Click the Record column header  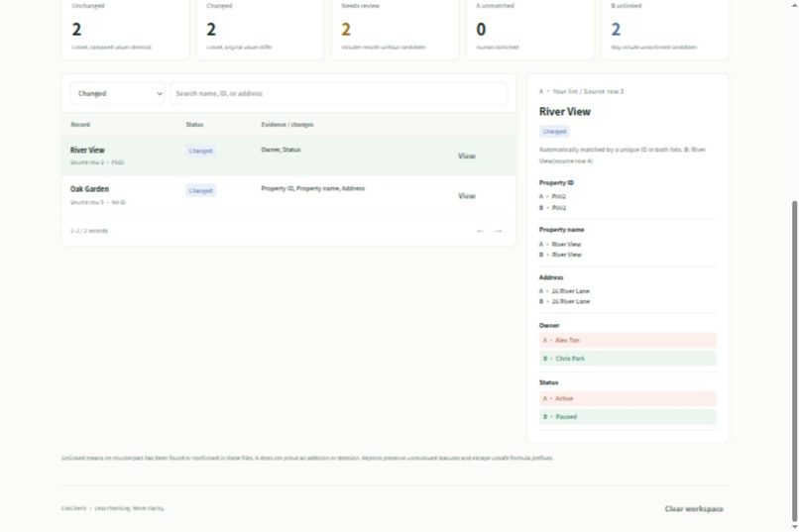click(x=80, y=125)
